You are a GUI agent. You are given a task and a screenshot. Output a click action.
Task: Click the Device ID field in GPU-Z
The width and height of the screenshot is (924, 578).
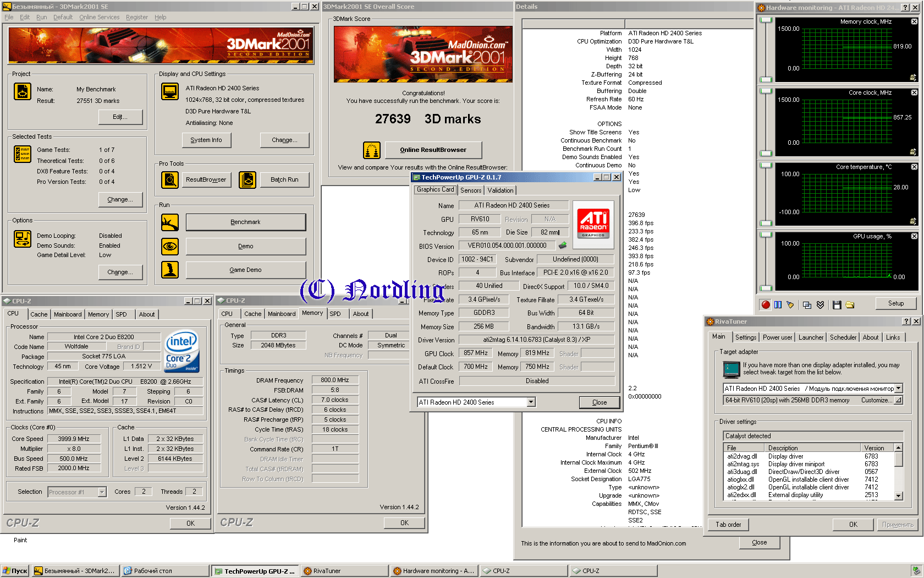477,259
